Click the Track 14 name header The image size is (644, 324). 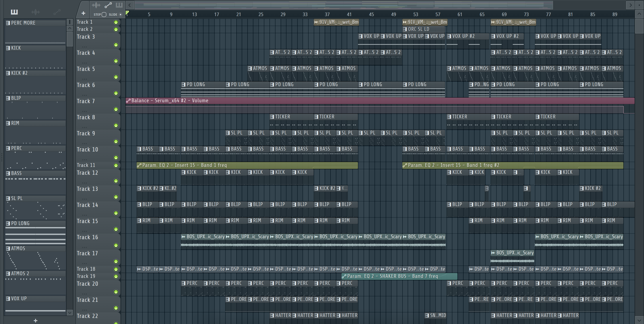(87, 205)
